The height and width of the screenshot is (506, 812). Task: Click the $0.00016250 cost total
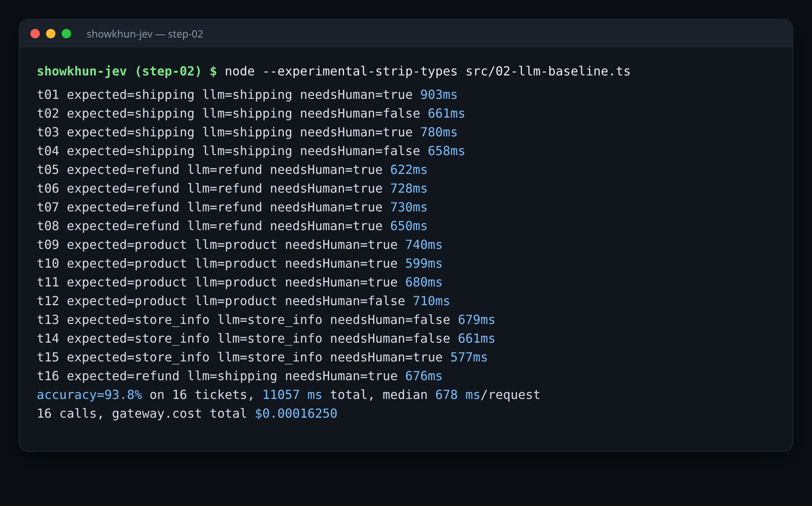[296, 413]
